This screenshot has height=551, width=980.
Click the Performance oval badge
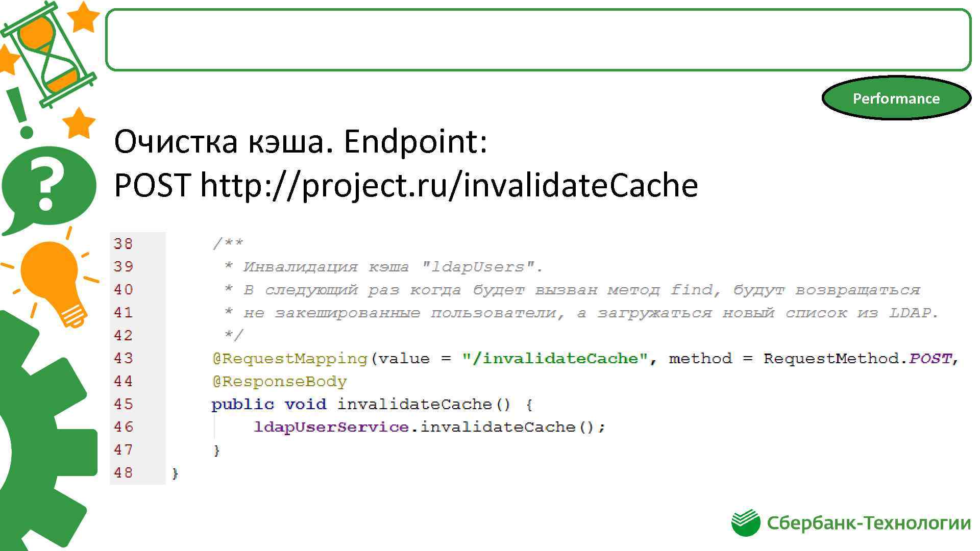[896, 98]
